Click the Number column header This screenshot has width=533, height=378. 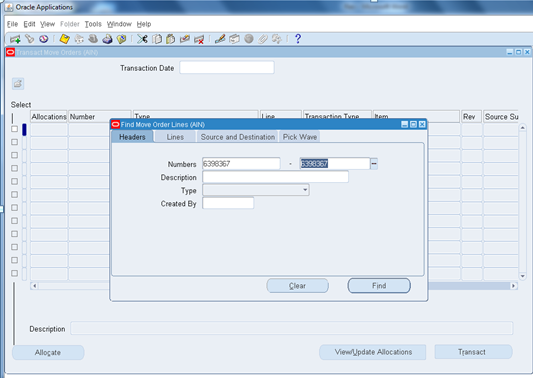100,117
